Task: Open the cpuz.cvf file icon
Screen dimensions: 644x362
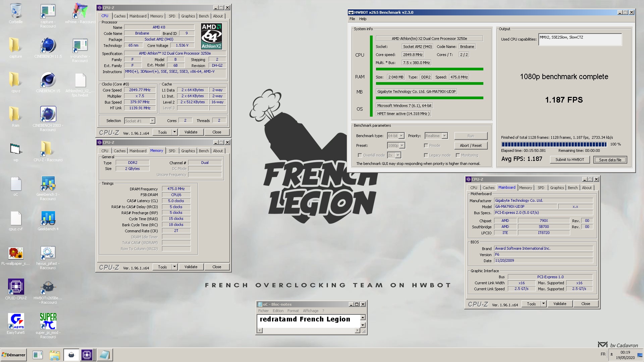Action: click(x=15, y=219)
